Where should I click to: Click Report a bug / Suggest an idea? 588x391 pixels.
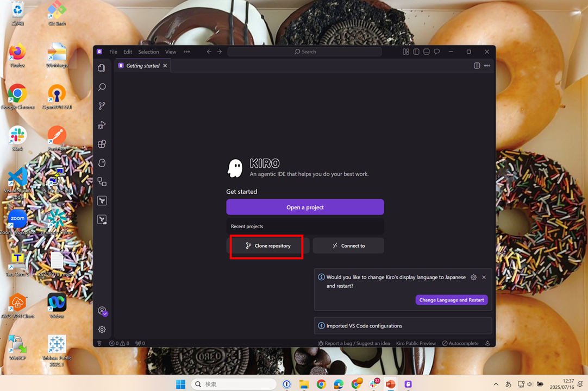coord(354,343)
